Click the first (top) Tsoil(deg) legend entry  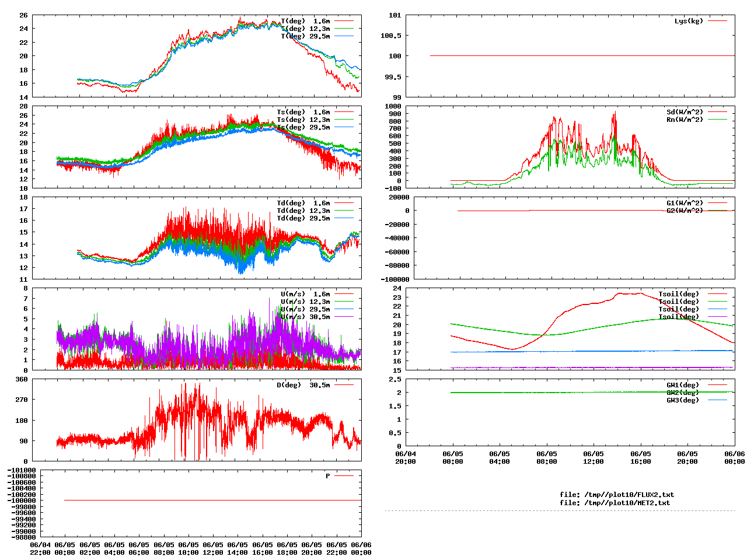(679, 294)
